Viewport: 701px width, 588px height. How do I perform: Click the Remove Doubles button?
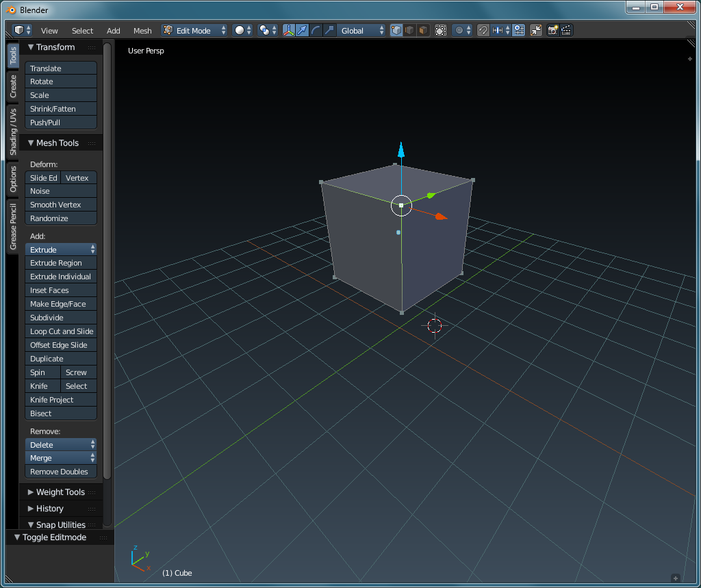click(x=61, y=472)
